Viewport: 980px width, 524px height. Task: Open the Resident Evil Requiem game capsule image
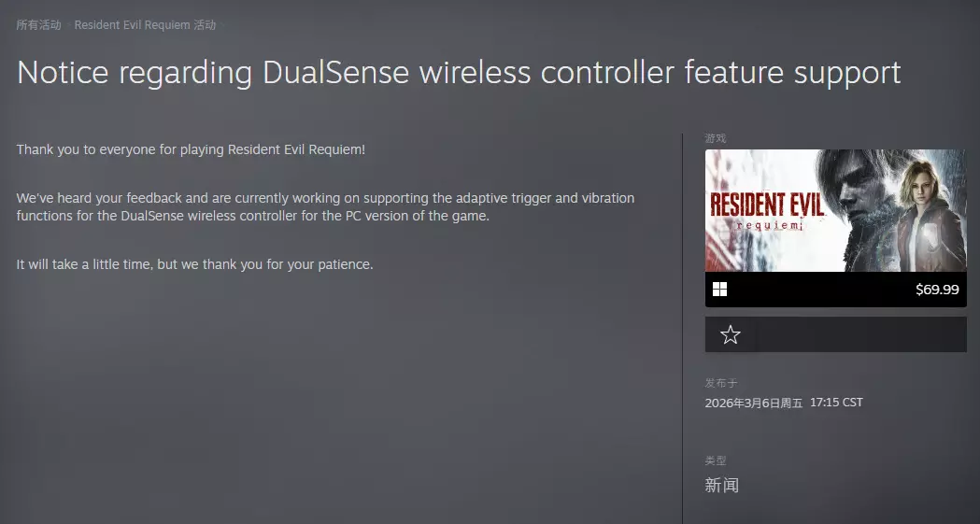[835, 210]
